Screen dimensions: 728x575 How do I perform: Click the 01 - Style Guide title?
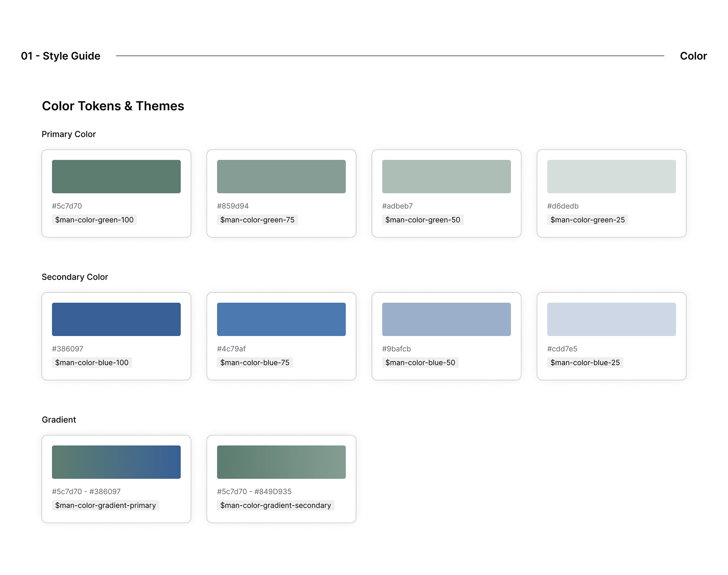(x=61, y=56)
